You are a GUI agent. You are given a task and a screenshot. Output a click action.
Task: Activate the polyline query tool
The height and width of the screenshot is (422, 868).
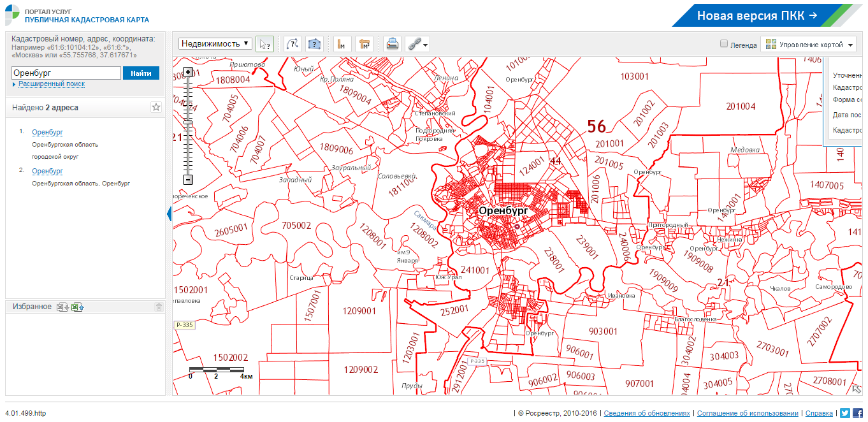pos(292,44)
